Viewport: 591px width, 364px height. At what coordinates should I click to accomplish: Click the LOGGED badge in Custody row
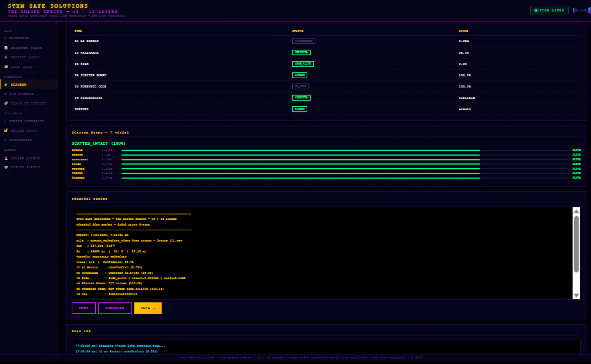300,109
